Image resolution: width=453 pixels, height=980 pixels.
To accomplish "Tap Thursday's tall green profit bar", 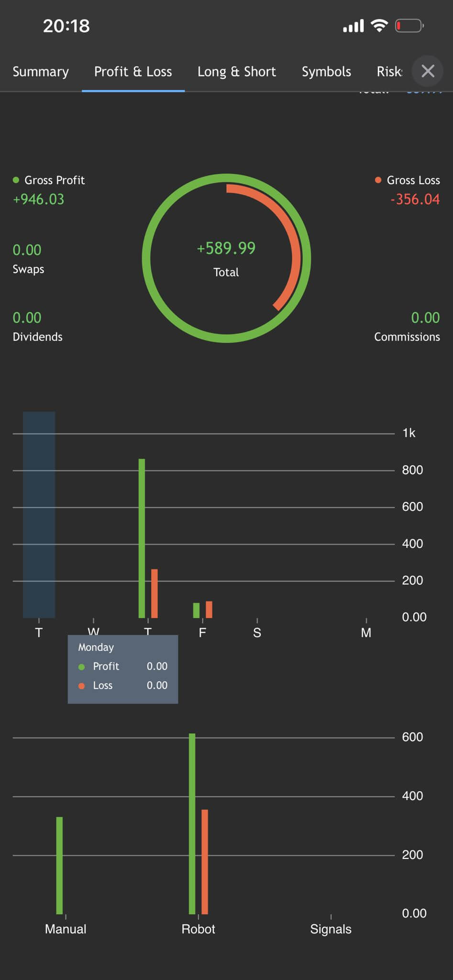I will click(x=142, y=538).
